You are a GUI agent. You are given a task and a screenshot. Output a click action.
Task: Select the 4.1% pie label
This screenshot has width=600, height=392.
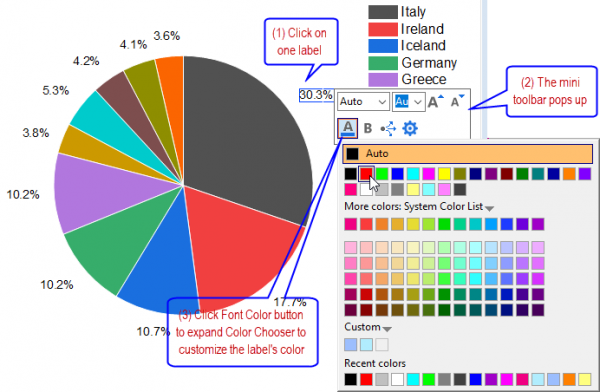click(133, 45)
